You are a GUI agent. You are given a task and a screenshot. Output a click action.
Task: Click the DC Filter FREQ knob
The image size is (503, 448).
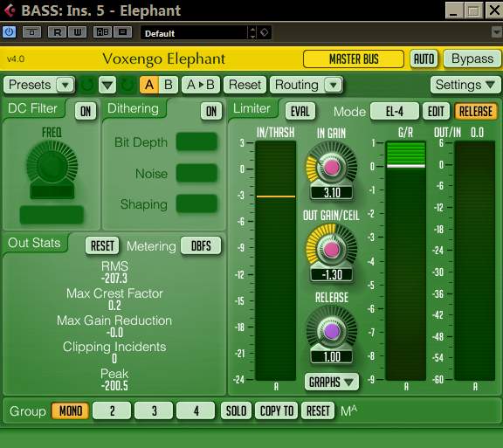(52, 166)
